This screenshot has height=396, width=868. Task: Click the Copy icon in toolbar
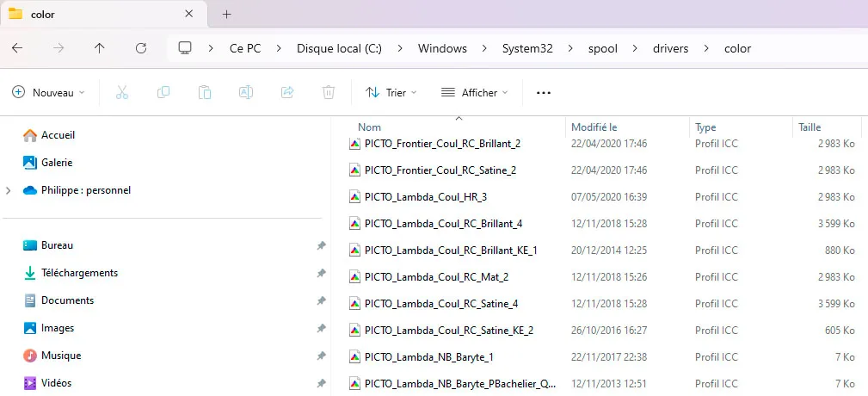coord(163,92)
